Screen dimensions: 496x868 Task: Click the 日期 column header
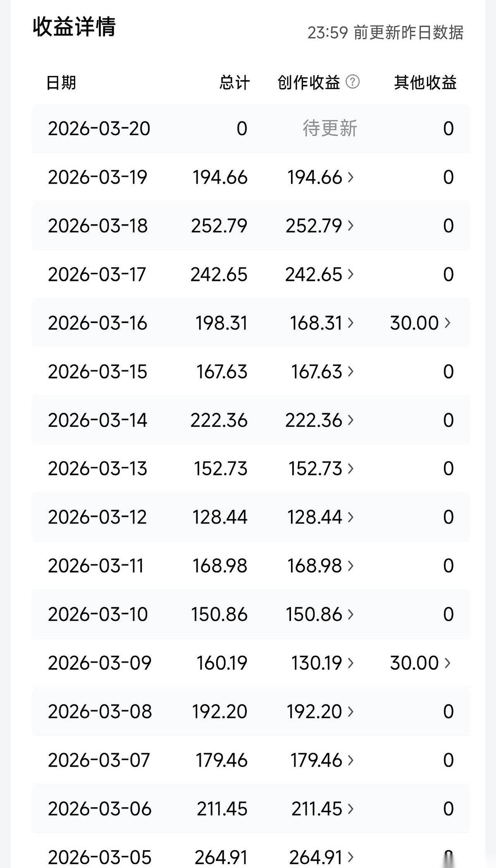point(61,82)
